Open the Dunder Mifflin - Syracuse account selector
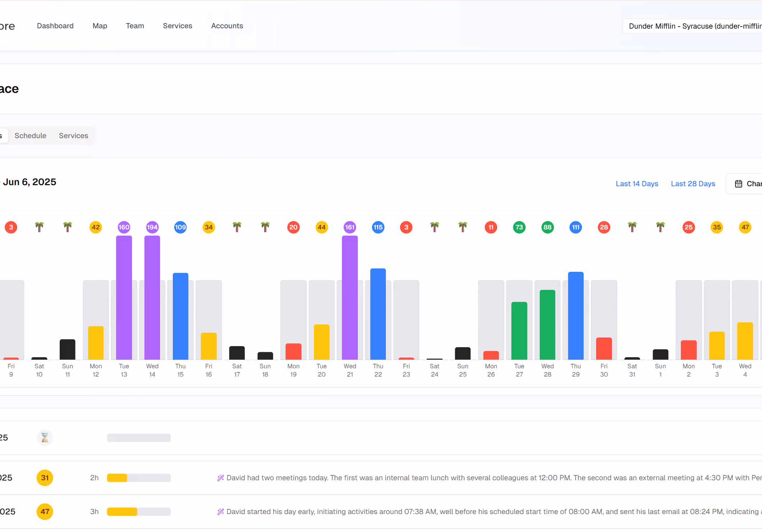Screen dimensions: 762x532 tap(693, 26)
